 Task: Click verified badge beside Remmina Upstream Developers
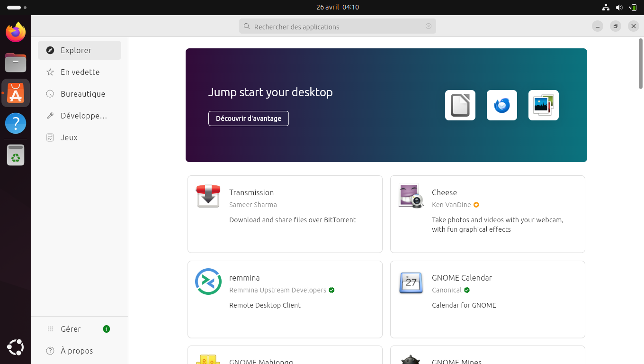click(x=331, y=290)
